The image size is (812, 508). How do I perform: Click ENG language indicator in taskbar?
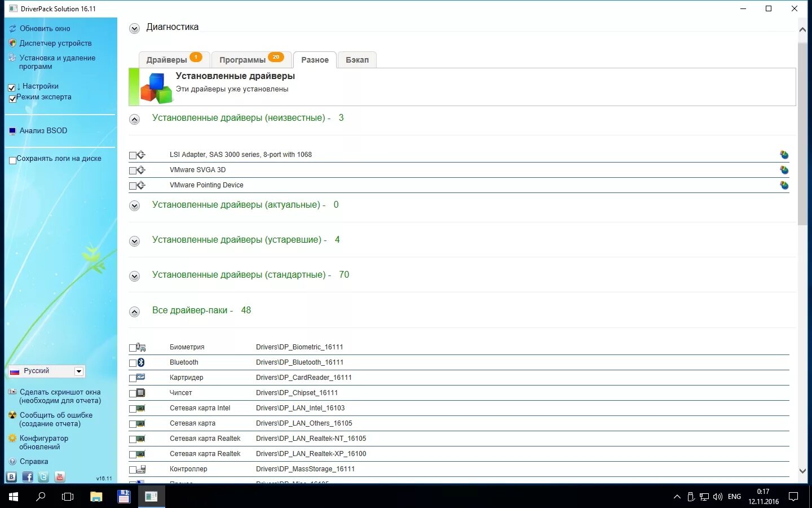(x=734, y=497)
